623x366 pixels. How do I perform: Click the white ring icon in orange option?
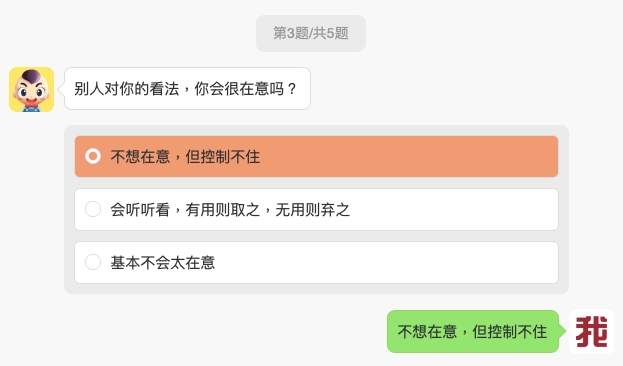(93, 156)
